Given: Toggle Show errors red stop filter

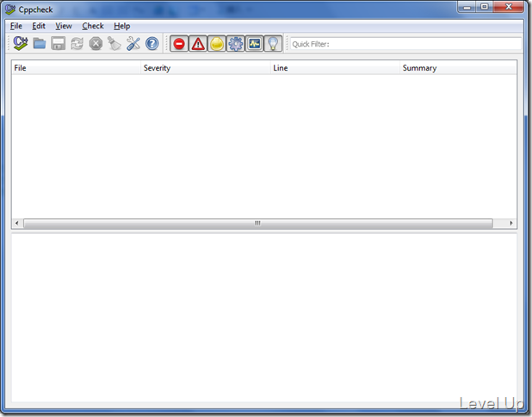Looking at the screenshot, I should (x=179, y=44).
